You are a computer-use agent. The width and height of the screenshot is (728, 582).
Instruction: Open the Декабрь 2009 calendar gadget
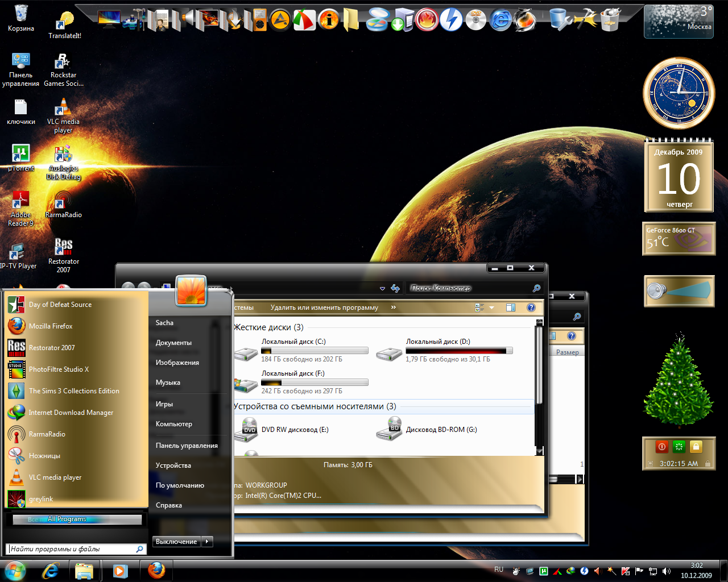tap(679, 176)
